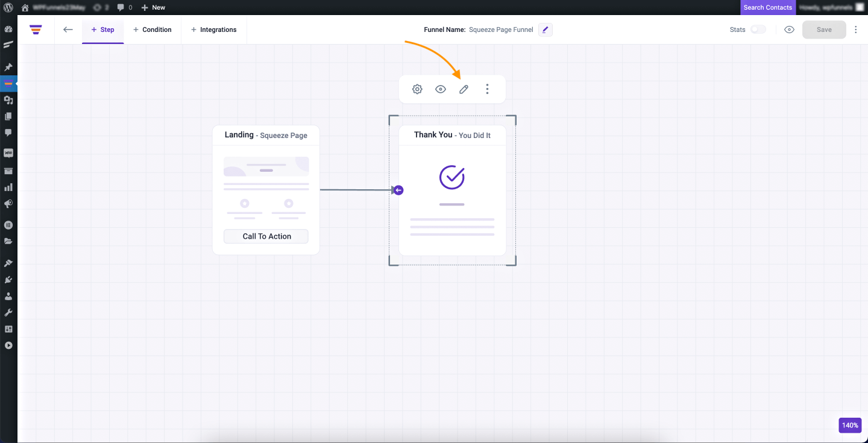Click the Landing step title text

click(239, 135)
